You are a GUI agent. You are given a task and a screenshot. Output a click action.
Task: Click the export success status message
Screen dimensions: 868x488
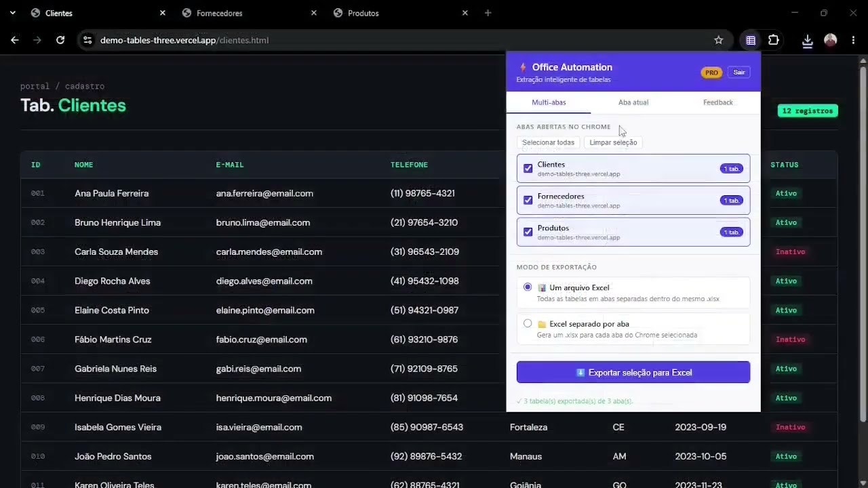pos(575,401)
